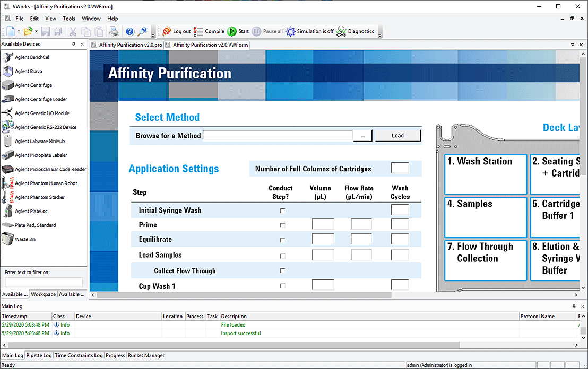Click the Print toolbar icon

pos(114,31)
